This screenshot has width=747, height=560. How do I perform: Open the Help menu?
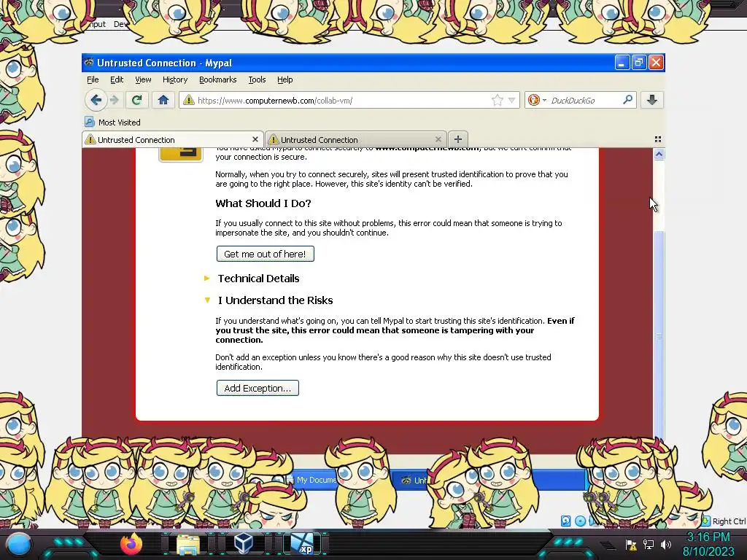coord(285,79)
